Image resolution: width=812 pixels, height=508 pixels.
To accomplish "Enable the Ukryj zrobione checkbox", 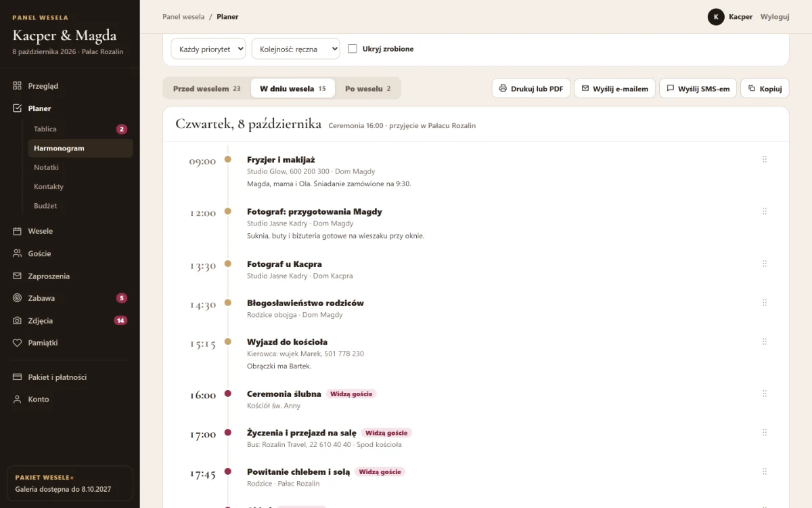I will [353, 49].
